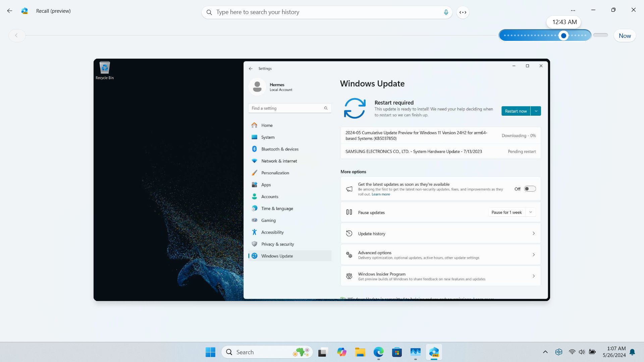The height and width of the screenshot is (362, 644).
Task: Toggle Get latest updates as available
Action: click(x=529, y=189)
